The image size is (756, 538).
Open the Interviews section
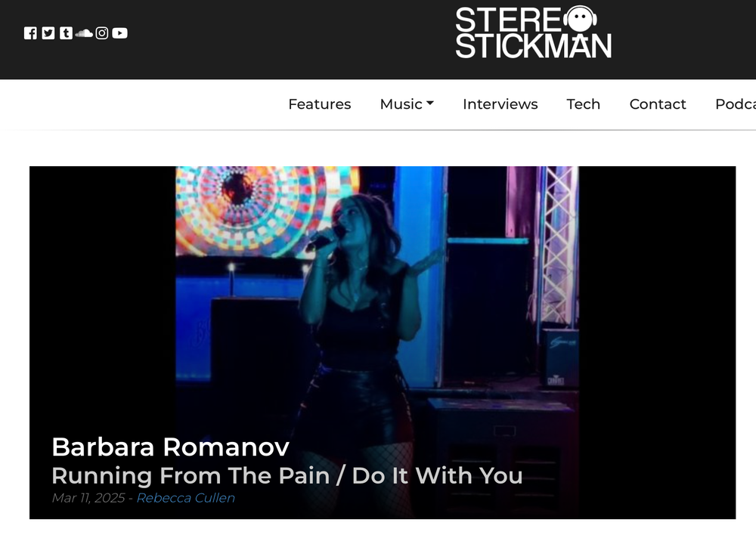[x=500, y=104]
